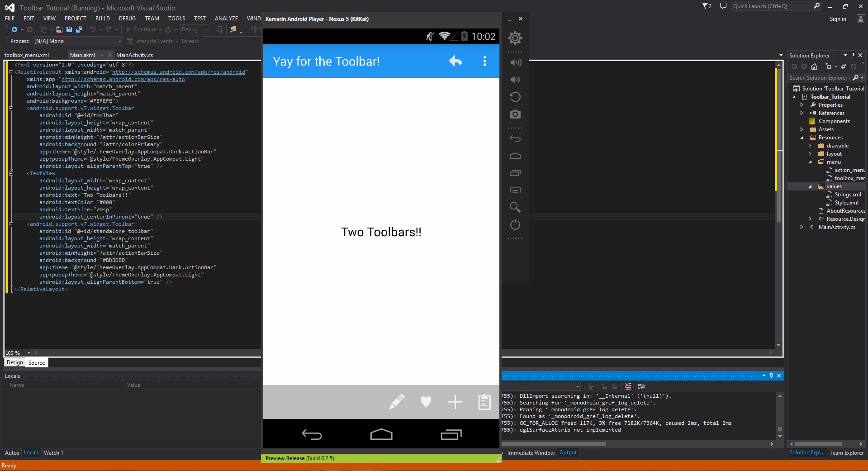
Task: Click Solution Explorer Home icon
Action: (814, 67)
